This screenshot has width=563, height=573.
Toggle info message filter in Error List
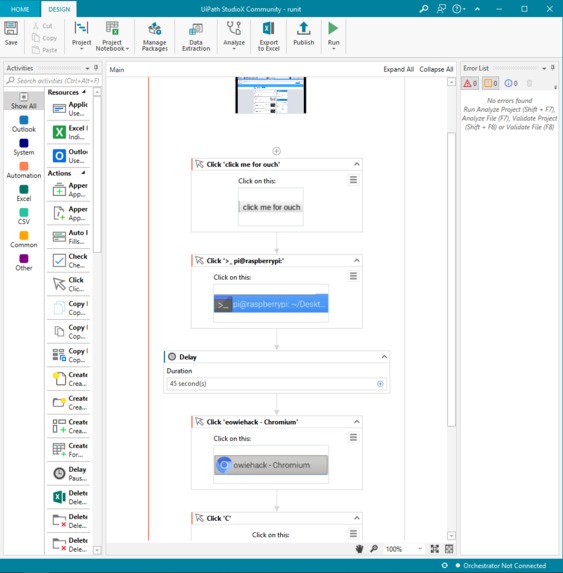click(511, 83)
